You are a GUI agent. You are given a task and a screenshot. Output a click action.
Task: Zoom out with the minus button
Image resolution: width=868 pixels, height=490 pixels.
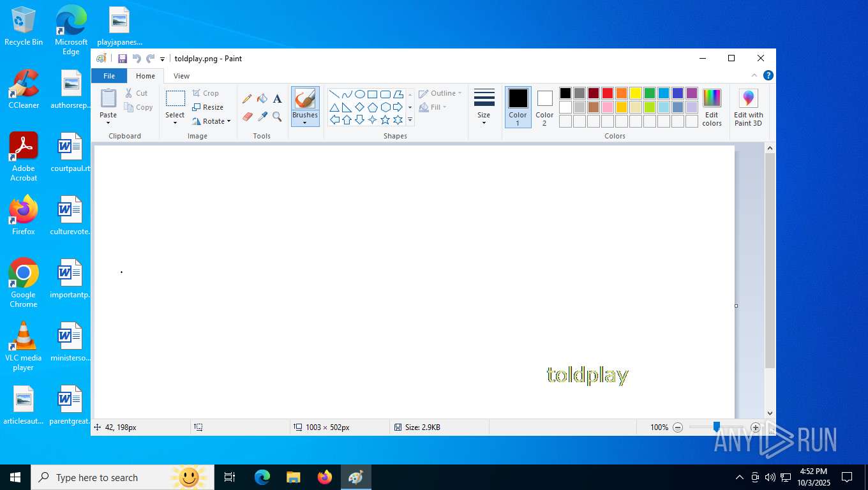coord(678,427)
